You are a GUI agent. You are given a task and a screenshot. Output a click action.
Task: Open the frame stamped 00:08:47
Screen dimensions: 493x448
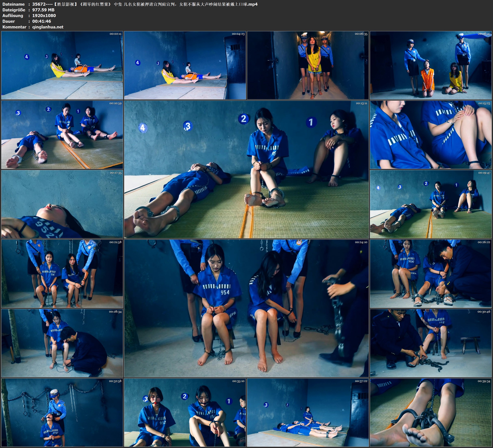(431, 65)
